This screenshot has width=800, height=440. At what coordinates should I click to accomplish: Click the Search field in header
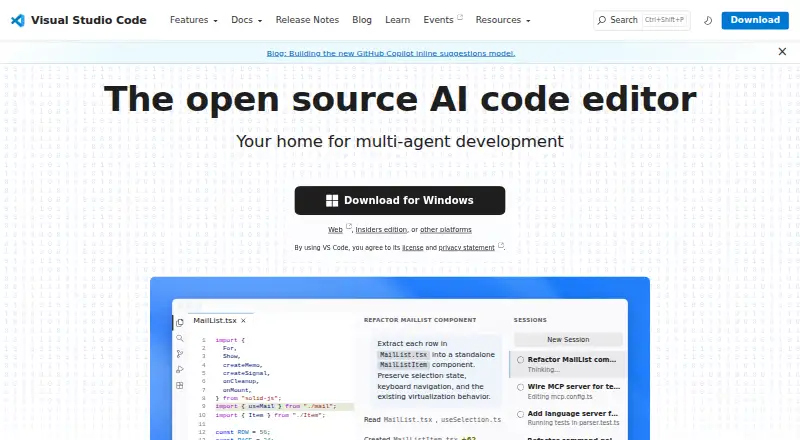tap(642, 20)
